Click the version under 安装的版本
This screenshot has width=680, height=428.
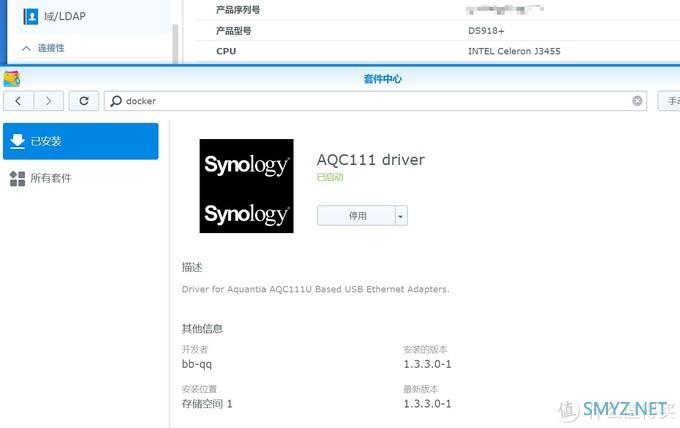427,364
